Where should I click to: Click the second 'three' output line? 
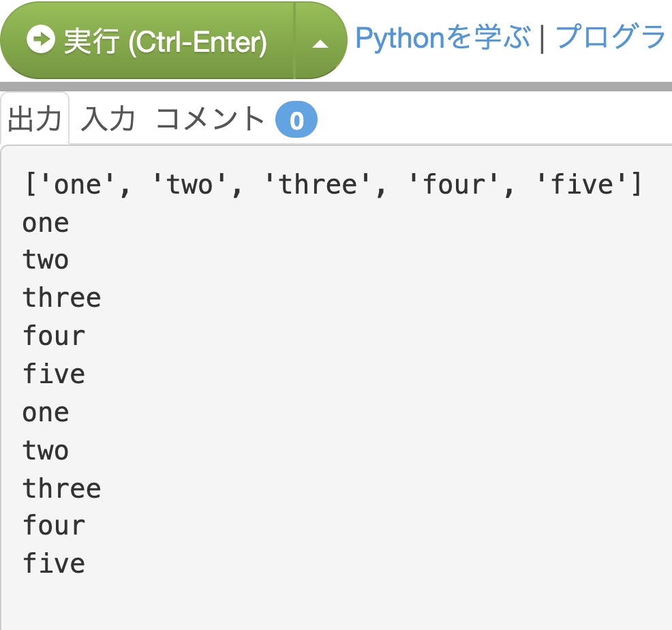[x=62, y=488]
